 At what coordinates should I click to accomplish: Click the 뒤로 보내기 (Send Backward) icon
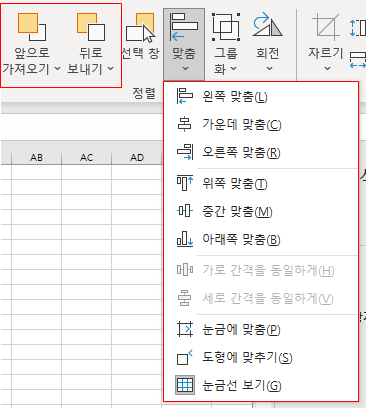91,27
